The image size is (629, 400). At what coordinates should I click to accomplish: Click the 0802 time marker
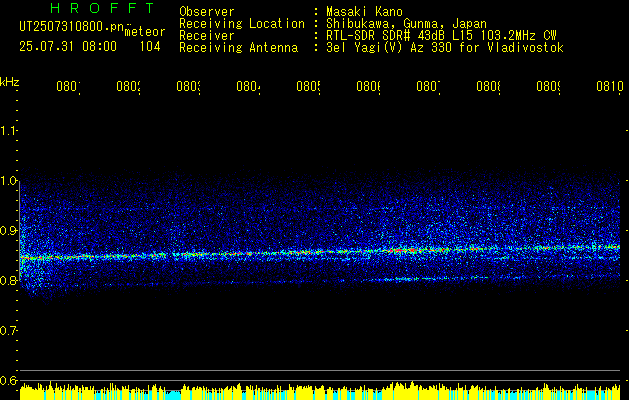click(128, 87)
